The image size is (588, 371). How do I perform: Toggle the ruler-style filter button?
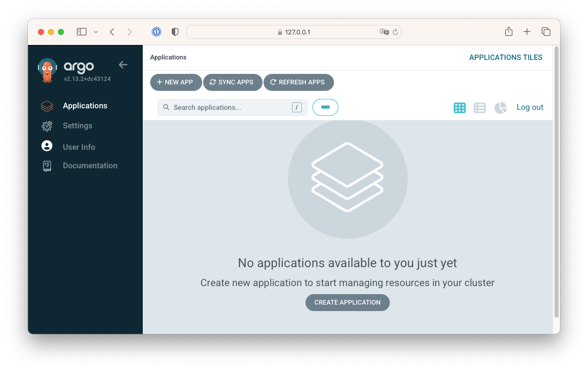[325, 107]
